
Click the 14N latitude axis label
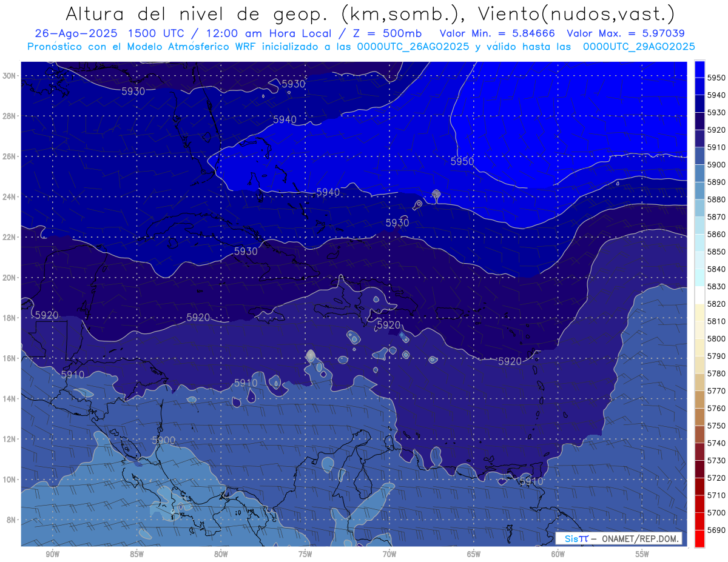(10, 398)
